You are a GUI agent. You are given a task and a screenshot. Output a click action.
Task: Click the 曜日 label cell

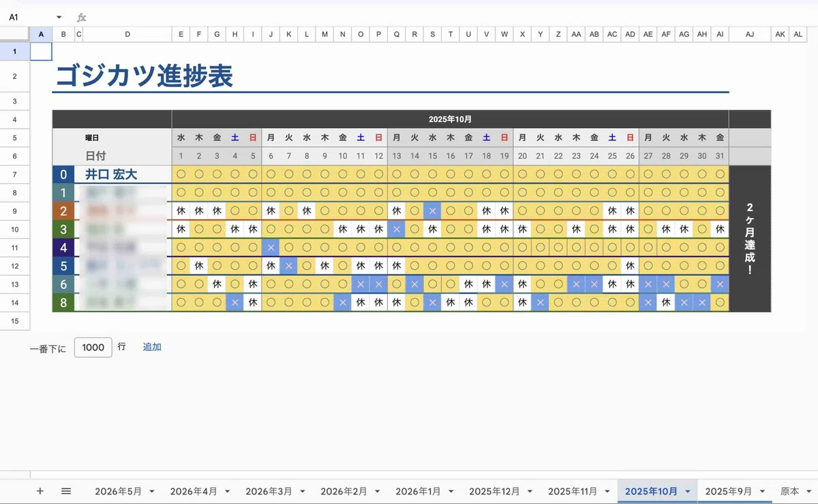pos(92,138)
